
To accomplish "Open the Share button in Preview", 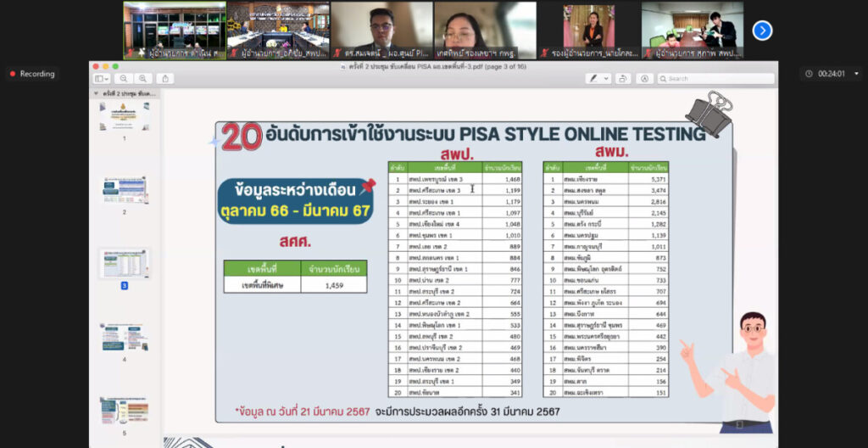I will click(165, 79).
